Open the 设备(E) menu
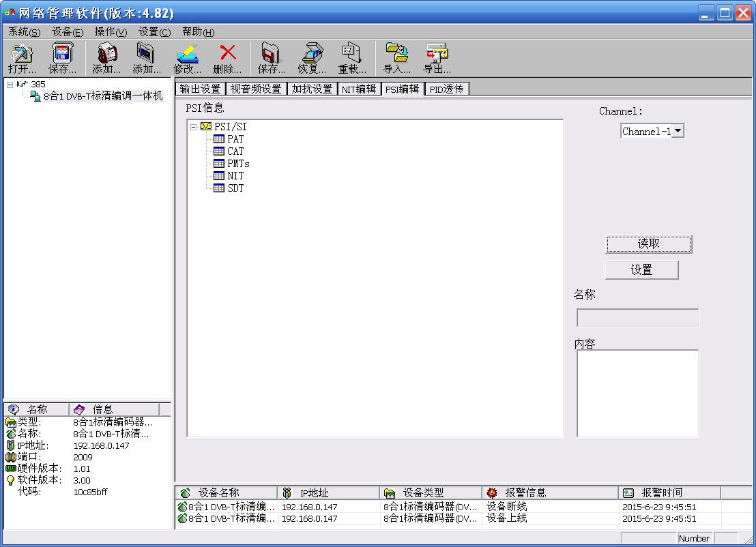Screen dimensions: 756x547 68,32
